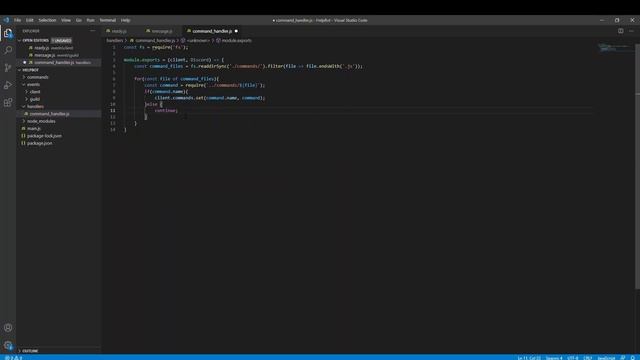This screenshot has height=360, width=640.
Task: Click the continue statement on line 11
Action: click(x=166, y=111)
